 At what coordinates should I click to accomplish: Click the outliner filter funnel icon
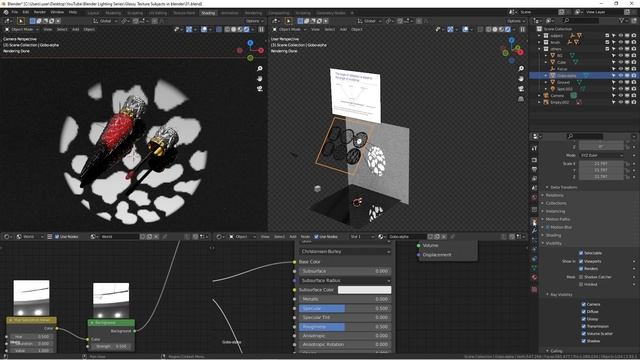[x=622, y=20]
